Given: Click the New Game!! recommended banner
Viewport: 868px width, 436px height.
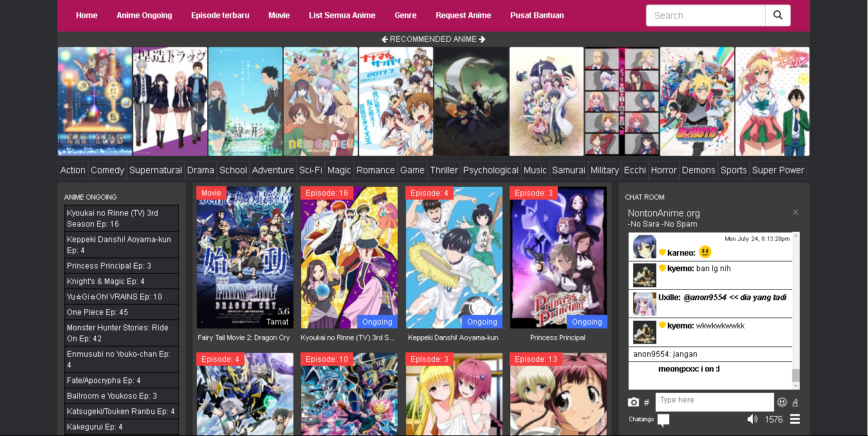Looking at the screenshot, I should tap(320, 101).
